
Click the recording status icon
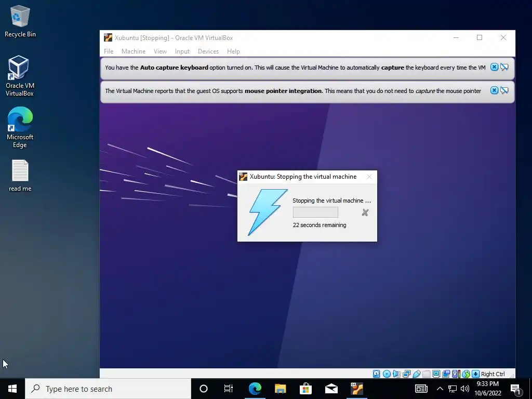click(446, 374)
